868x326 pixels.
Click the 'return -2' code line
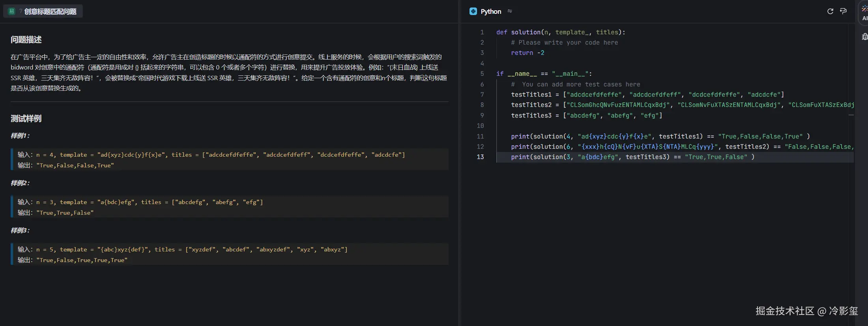click(528, 53)
